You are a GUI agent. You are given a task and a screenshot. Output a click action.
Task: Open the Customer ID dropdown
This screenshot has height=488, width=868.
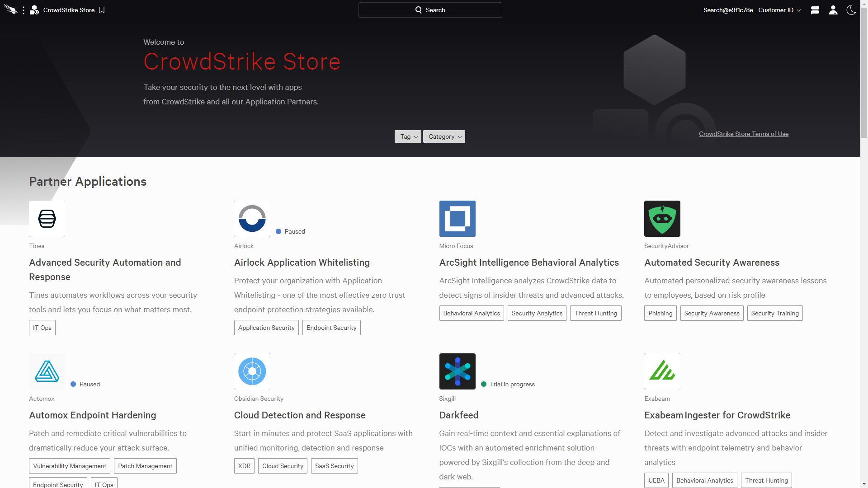[779, 10]
